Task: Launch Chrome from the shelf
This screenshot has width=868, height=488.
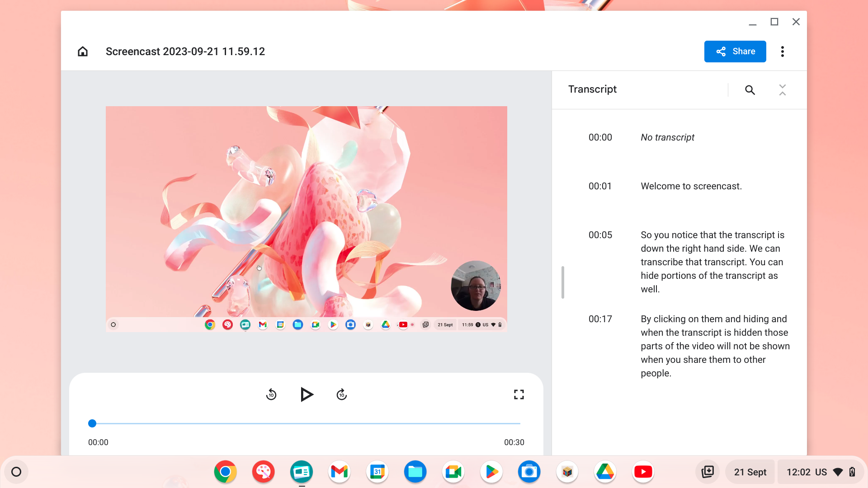Action: (x=225, y=472)
